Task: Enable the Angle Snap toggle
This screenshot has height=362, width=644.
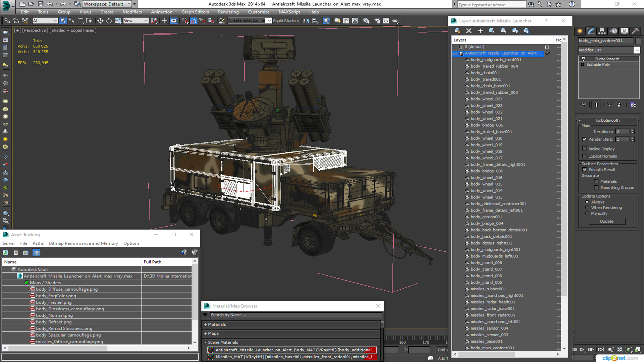Action: click(194, 21)
